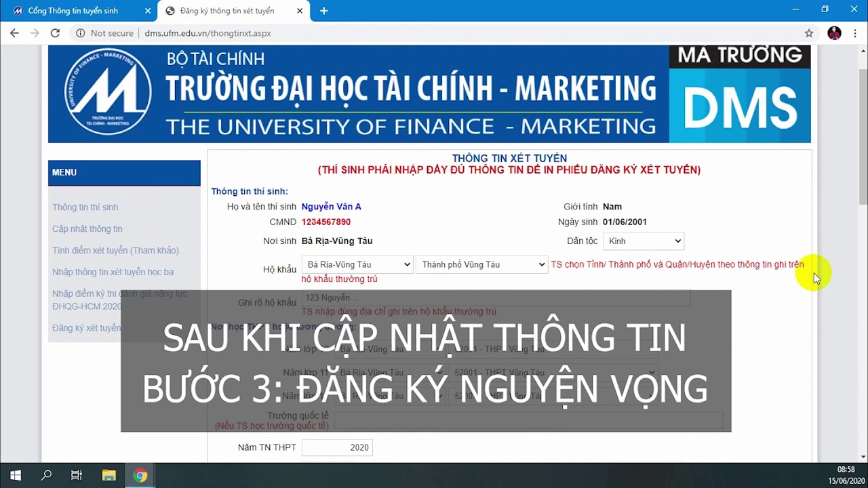Screen dimensions: 868x488
Task: Click the address bar URL
Action: [208, 33]
